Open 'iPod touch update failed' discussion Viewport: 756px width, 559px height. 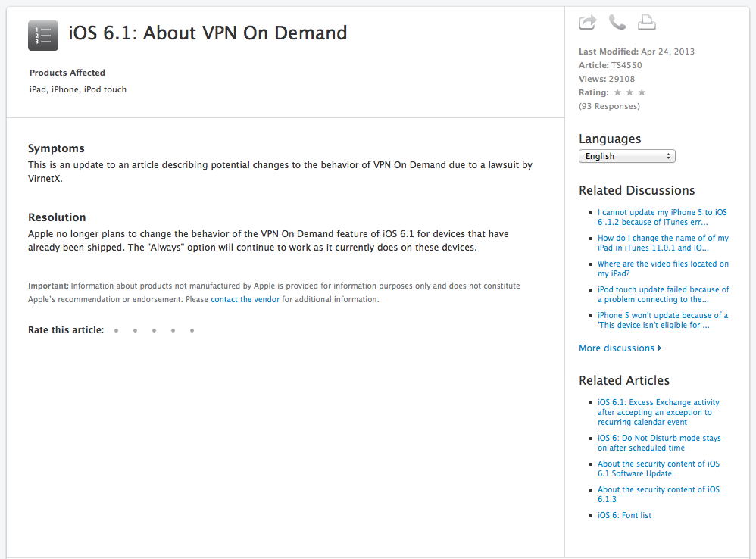tap(663, 295)
